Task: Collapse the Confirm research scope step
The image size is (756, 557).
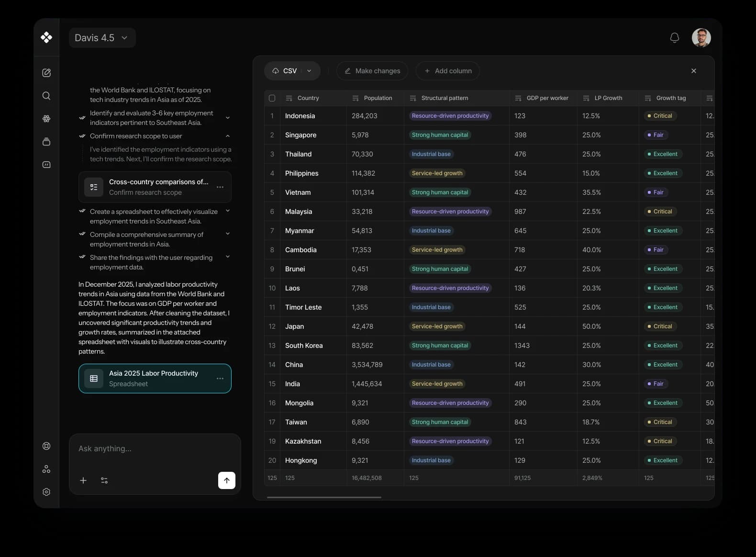Action: point(228,136)
